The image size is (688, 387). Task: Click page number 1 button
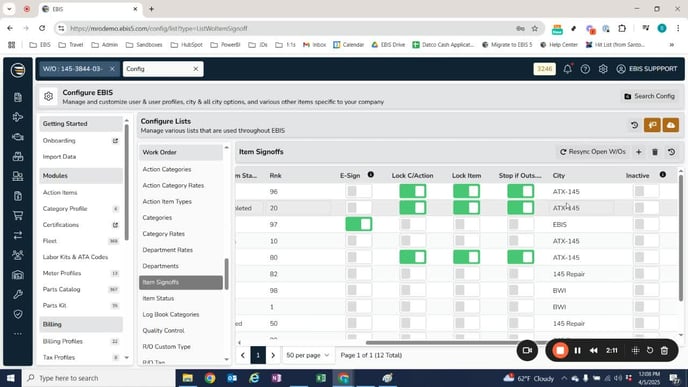[x=258, y=355]
